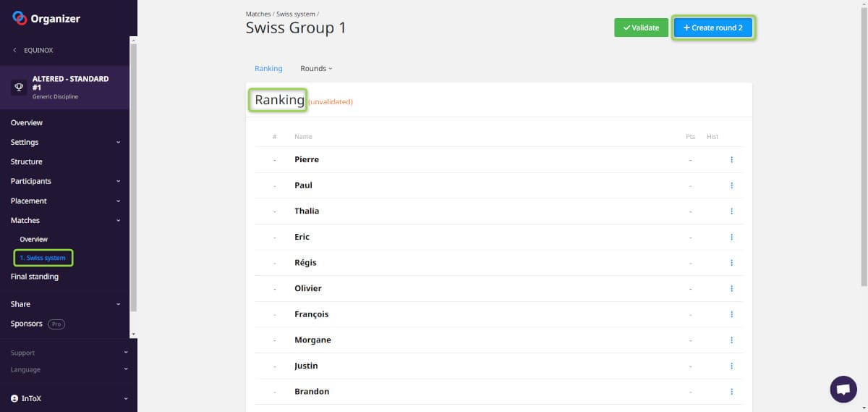Image resolution: width=868 pixels, height=412 pixels.
Task: Click the Swiss system breadcrumb link
Action: tap(295, 14)
